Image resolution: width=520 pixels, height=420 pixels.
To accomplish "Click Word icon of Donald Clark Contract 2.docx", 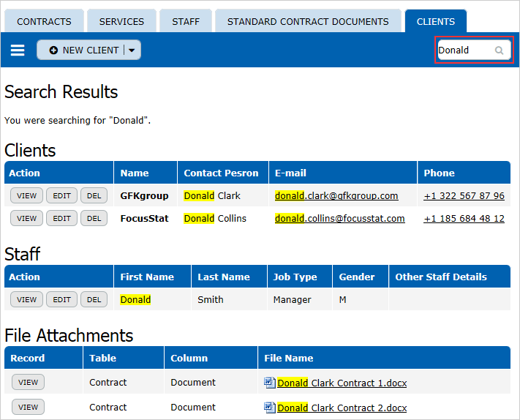I will point(269,408).
